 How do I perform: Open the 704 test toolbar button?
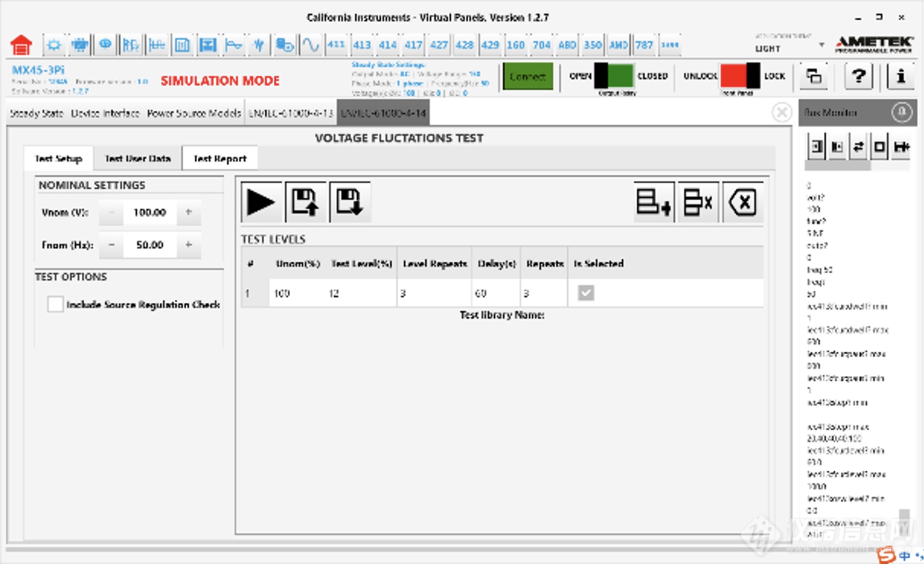(541, 45)
